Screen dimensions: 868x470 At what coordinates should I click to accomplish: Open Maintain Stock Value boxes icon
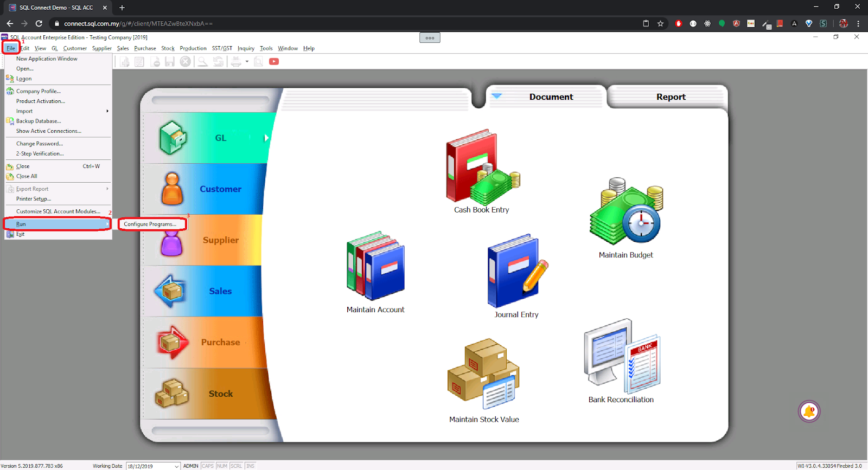pyautogui.click(x=483, y=374)
